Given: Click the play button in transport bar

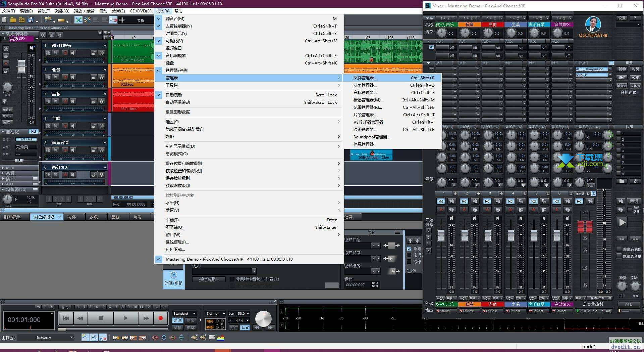Looking at the screenshot, I should pyautogui.click(x=126, y=318).
